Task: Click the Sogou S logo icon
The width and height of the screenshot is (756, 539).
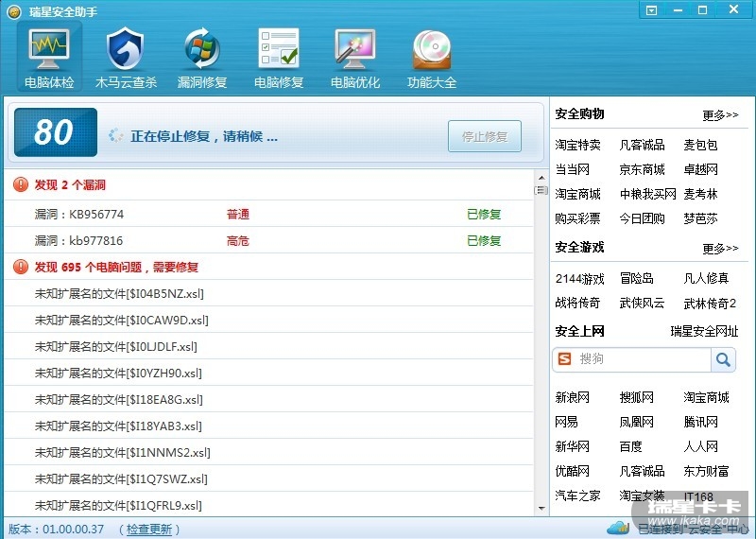Action: tap(564, 359)
